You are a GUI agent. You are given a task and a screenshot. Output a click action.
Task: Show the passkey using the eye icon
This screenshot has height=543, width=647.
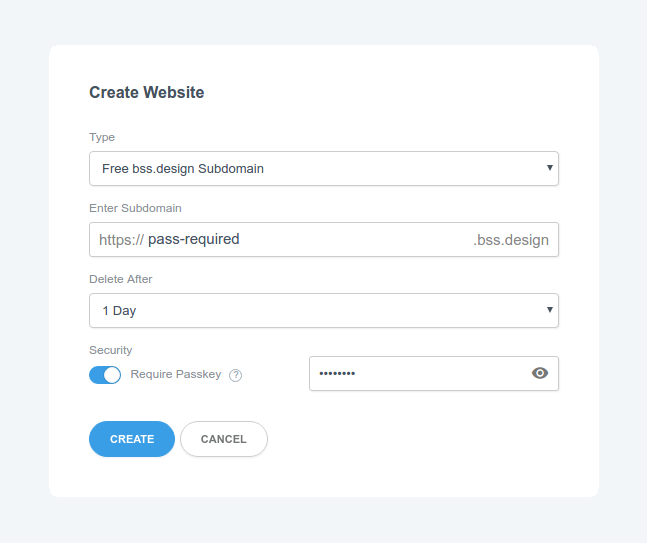click(540, 373)
